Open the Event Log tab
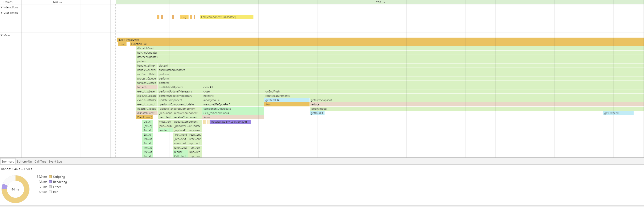644x207 pixels. tap(55, 162)
